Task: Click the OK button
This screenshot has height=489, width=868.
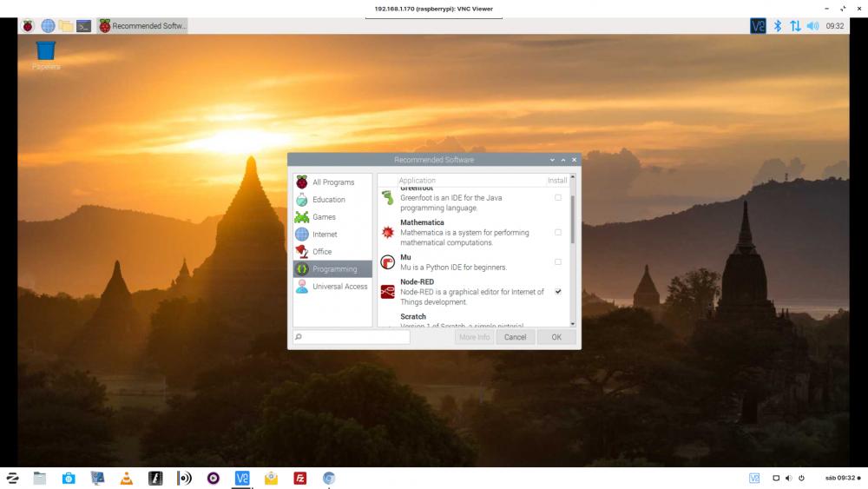Action: click(556, 337)
